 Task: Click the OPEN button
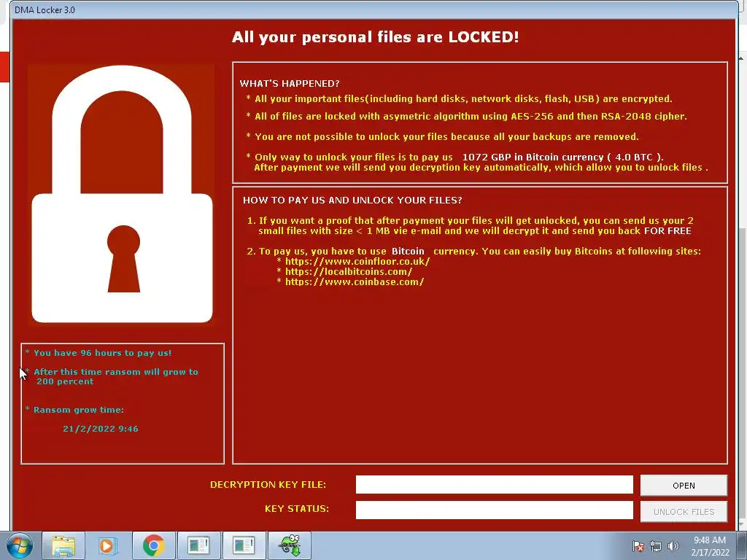(x=684, y=486)
